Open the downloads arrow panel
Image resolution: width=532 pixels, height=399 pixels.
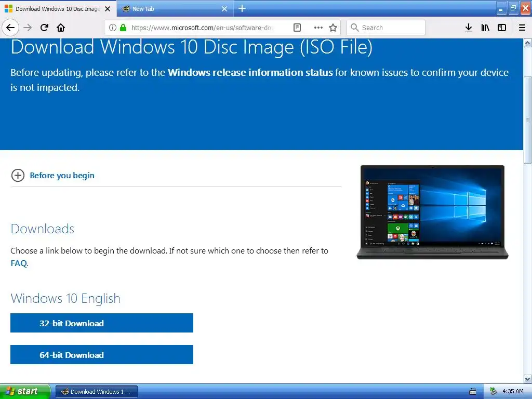(469, 28)
